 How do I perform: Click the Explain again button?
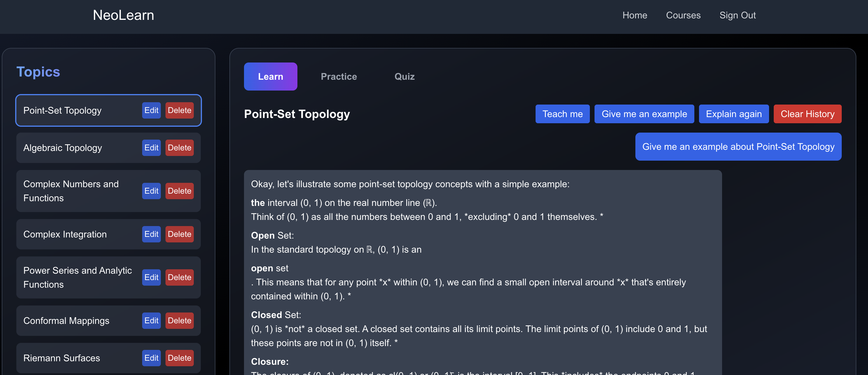point(733,114)
